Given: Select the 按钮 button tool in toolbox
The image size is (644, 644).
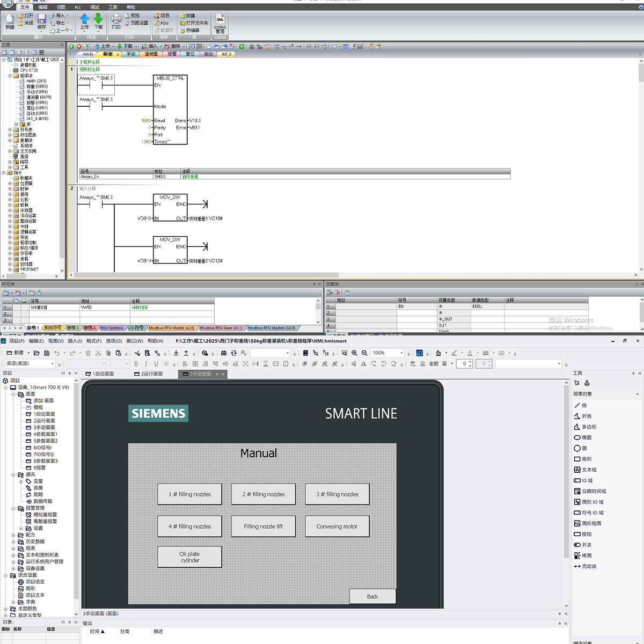Looking at the screenshot, I should [583, 534].
